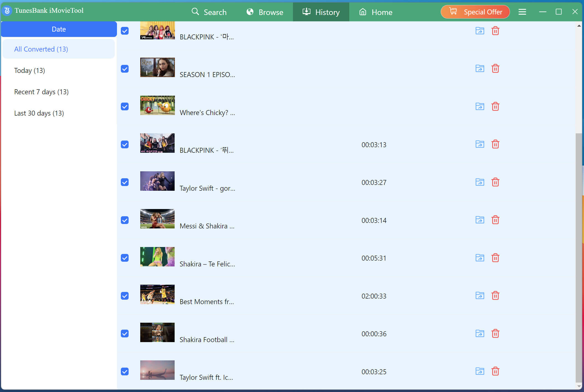Viewport: 584px width, 392px height.
Task: Go to the Home tab
Action: 376,12
